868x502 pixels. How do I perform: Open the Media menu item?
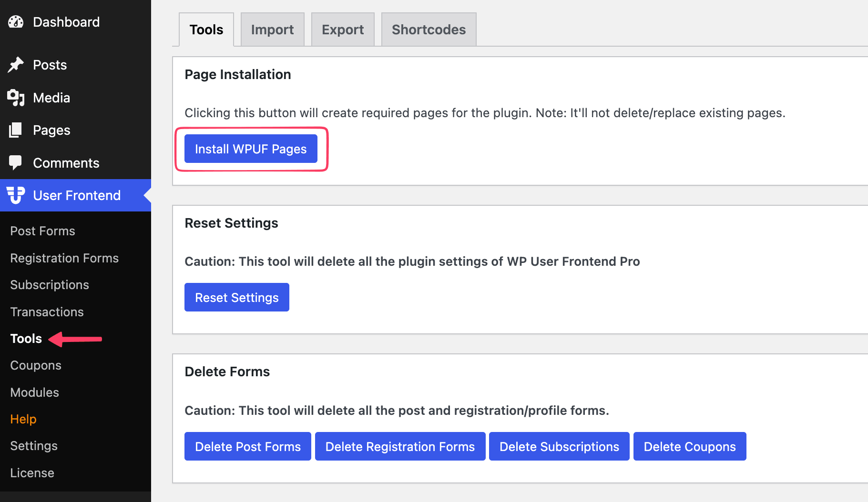(75, 98)
